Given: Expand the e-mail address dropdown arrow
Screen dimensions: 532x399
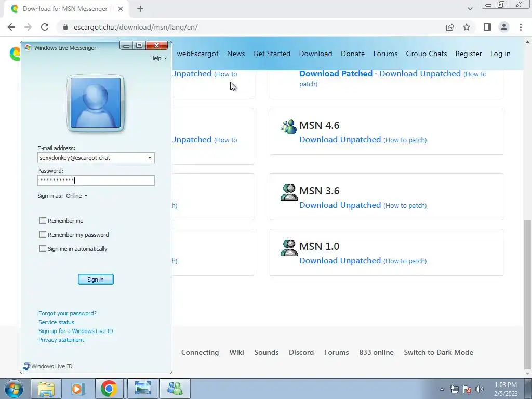Looking at the screenshot, I should (x=150, y=158).
